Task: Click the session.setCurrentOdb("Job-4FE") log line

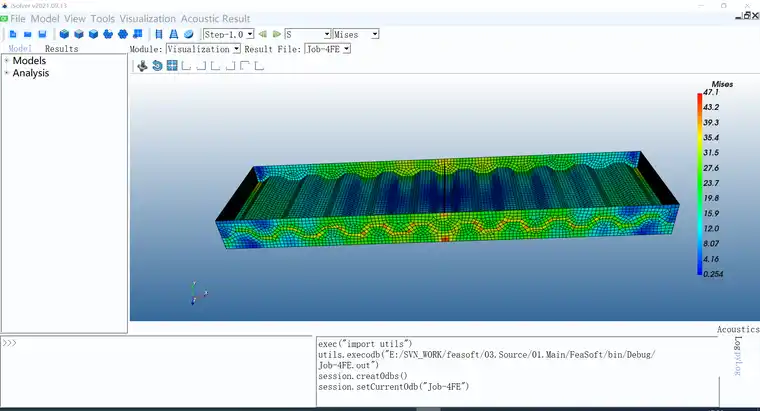Action: click(x=394, y=387)
